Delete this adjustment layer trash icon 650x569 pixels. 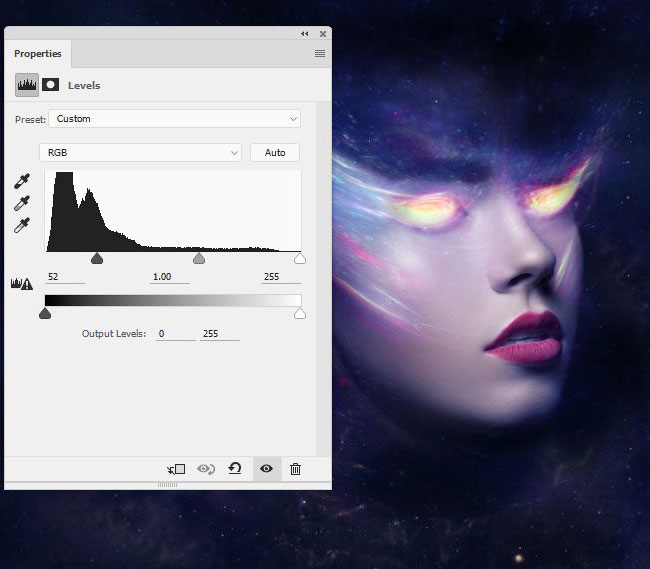click(x=295, y=469)
